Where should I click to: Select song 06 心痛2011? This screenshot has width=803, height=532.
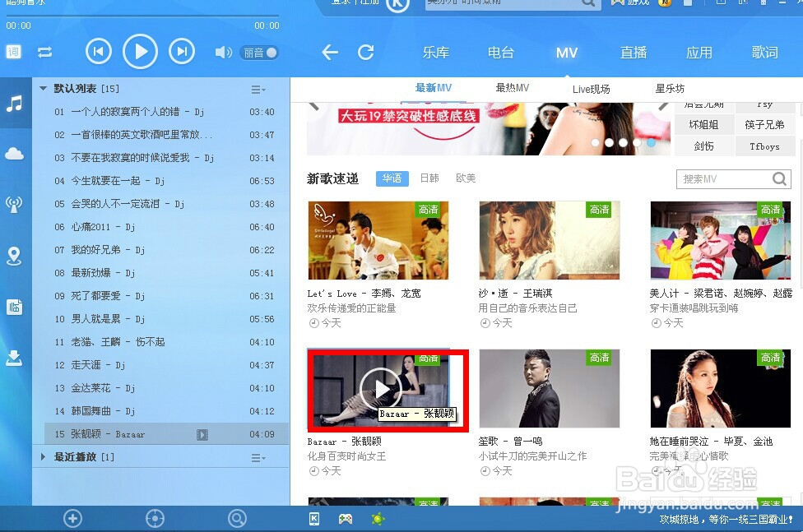pos(160,227)
